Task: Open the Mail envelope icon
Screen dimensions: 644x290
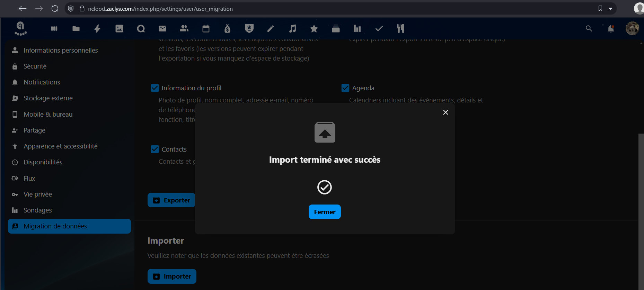Action: coord(162,29)
